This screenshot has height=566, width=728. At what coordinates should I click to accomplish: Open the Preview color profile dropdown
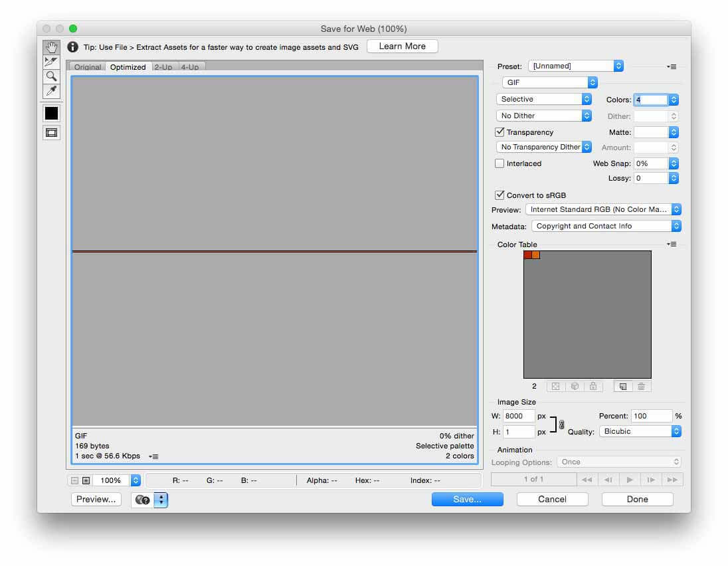tap(604, 209)
